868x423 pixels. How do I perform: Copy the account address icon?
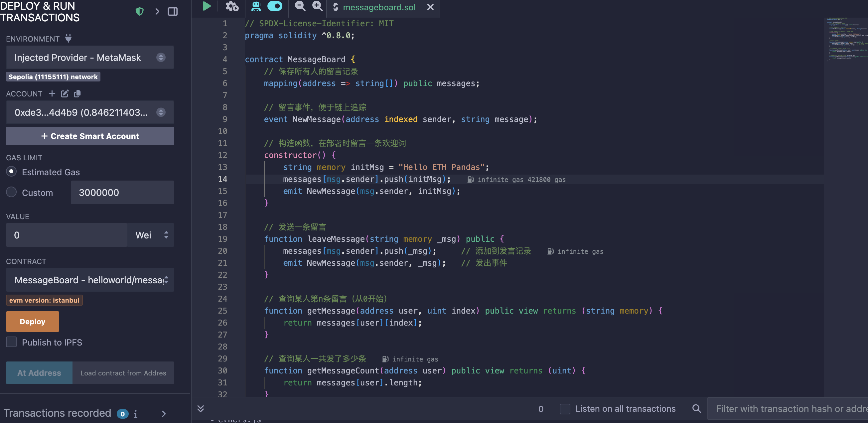point(77,94)
